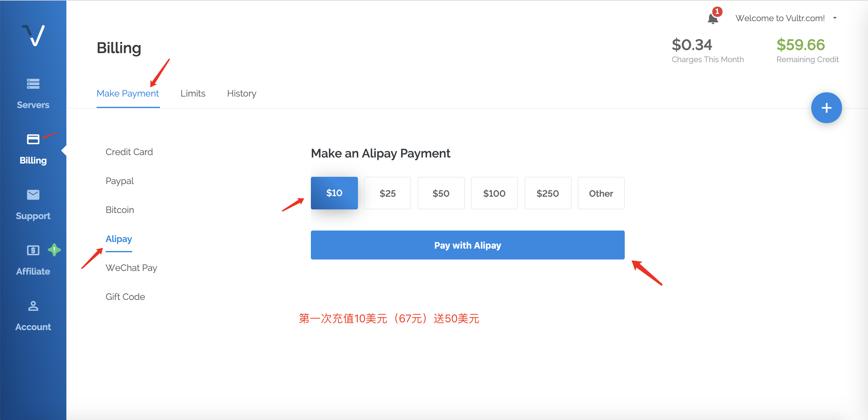Click the Affiliate dollar icon
868x420 pixels.
pos(33,250)
